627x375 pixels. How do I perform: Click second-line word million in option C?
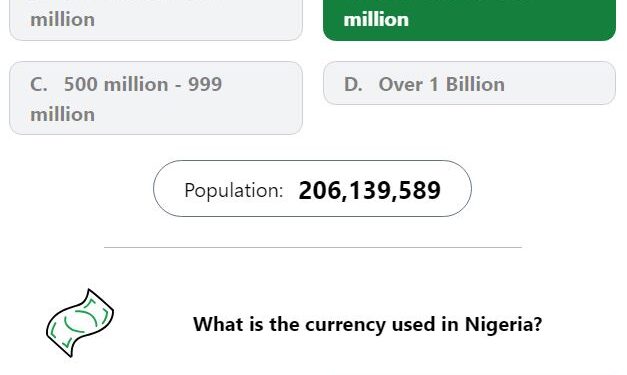coord(62,115)
